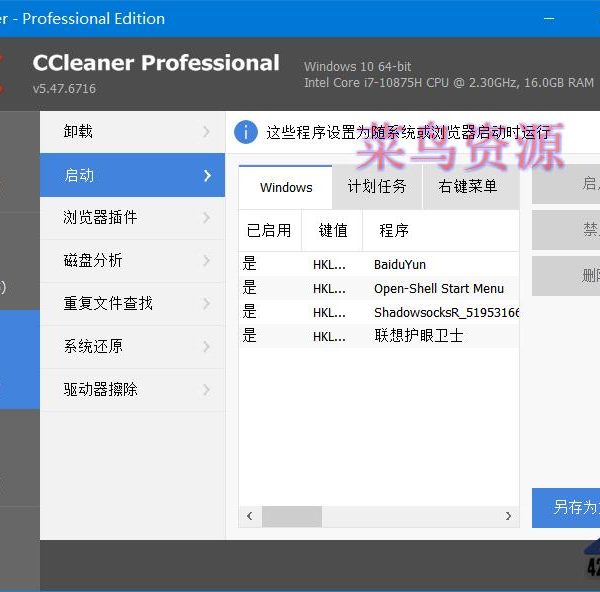The image size is (600, 592).
Task: Click the horizontal scrollbar thumb in the list
Action: click(x=291, y=516)
